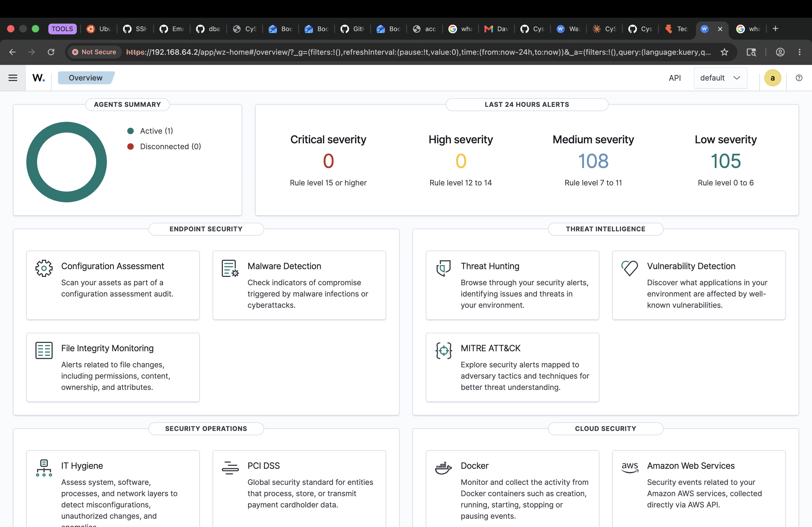Click the Critical severity count 0

[x=328, y=161]
